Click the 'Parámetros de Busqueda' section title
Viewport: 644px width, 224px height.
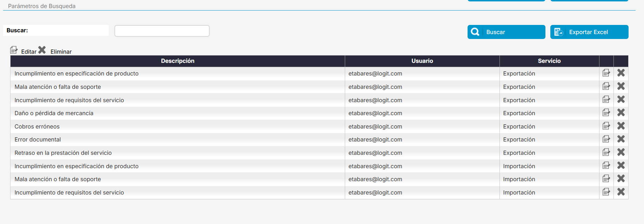click(x=42, y=6)
